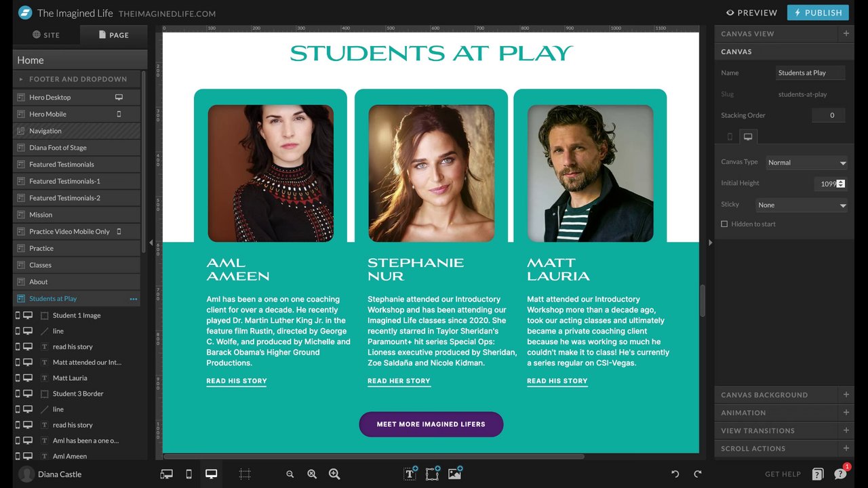Open the Sticky dropdown
The image size is (868, 488).
[802, 205]
